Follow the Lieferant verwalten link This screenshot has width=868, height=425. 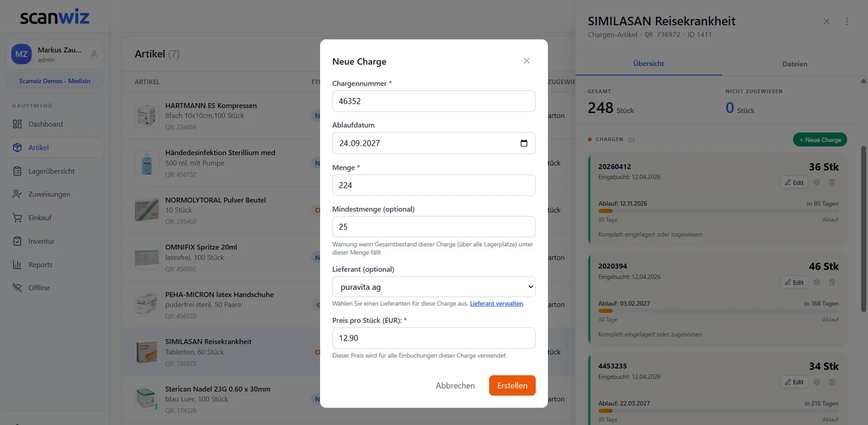(x=496, y=303)
